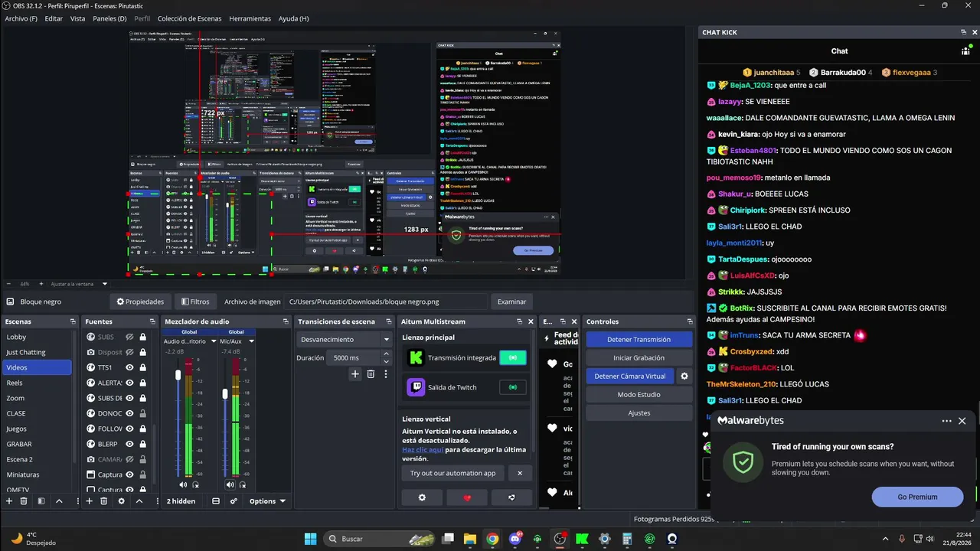Open the Aitum logo button

(x=511, y=497)
